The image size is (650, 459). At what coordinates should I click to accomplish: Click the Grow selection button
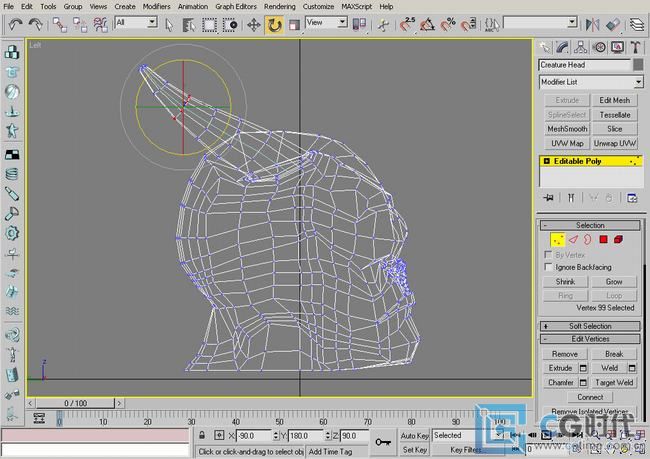614,282
